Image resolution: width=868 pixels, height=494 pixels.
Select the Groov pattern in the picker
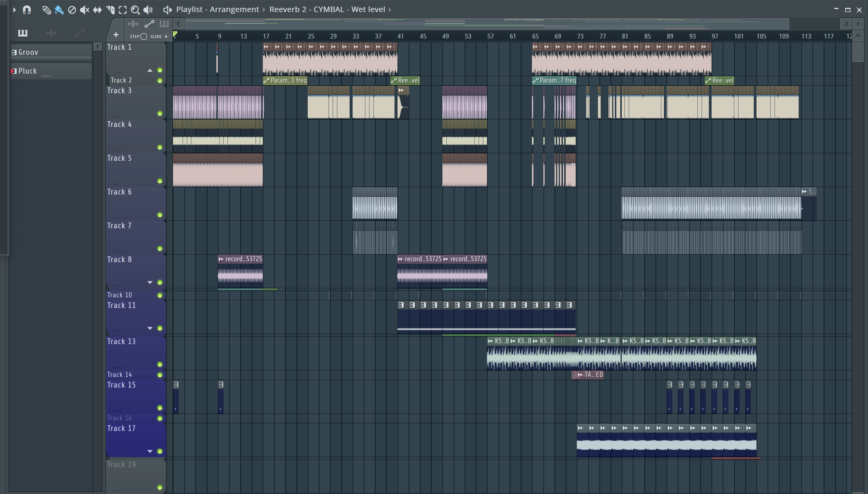[51, 52]
